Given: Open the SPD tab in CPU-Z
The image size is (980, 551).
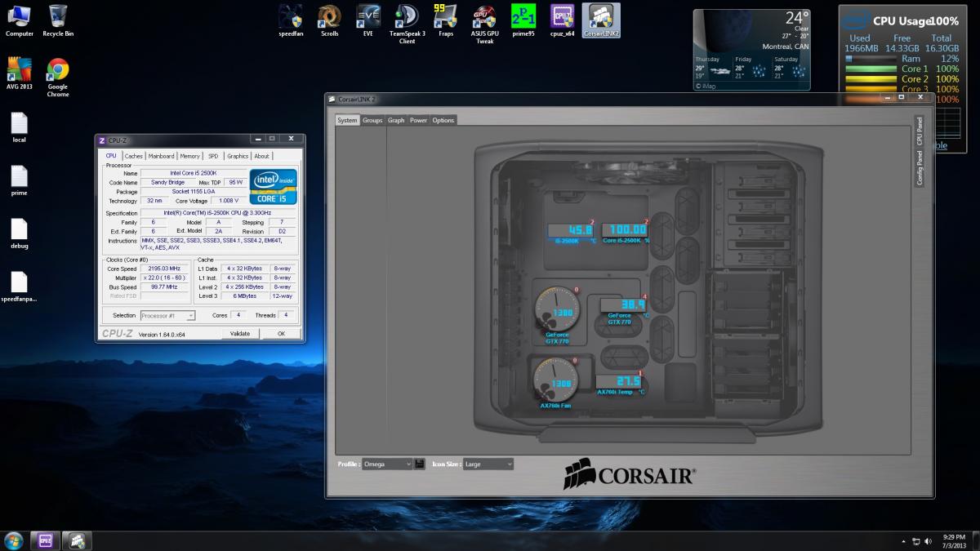Looking at the screenshot, I should [x=213, y=156].
